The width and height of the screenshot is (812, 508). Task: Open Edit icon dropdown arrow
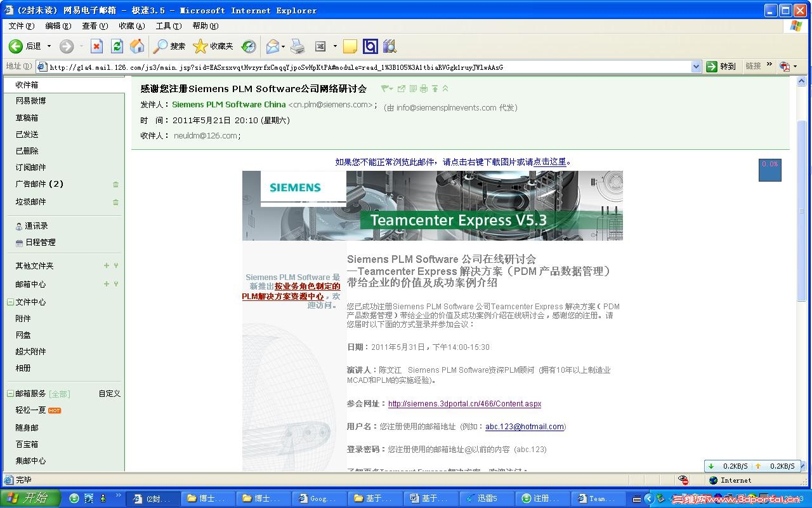pos(335,46)
